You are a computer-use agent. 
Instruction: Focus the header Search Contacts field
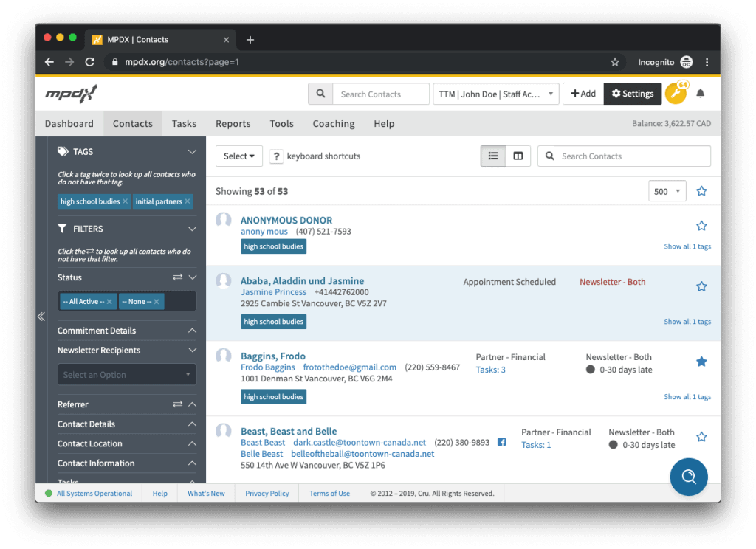click(381, 94)
